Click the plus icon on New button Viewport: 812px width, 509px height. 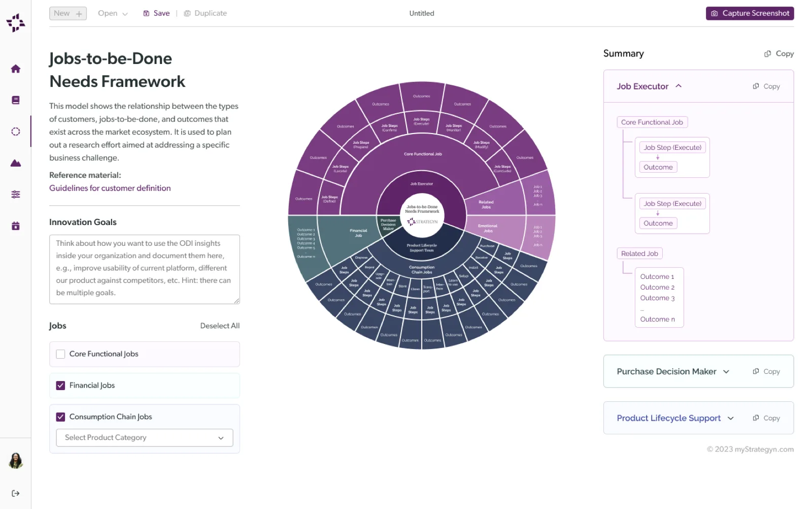click(x=79, y=14)
